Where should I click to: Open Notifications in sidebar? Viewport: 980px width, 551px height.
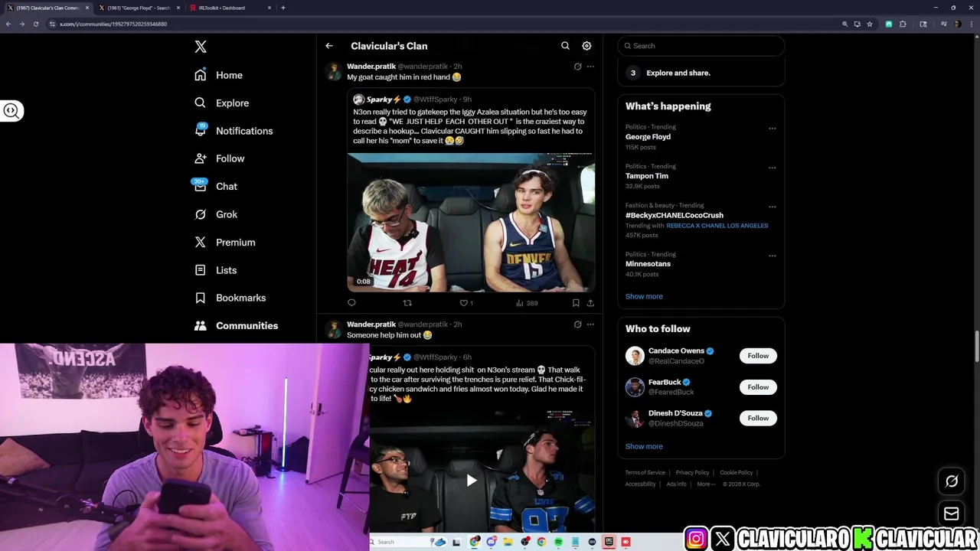(x=234, y=131)
